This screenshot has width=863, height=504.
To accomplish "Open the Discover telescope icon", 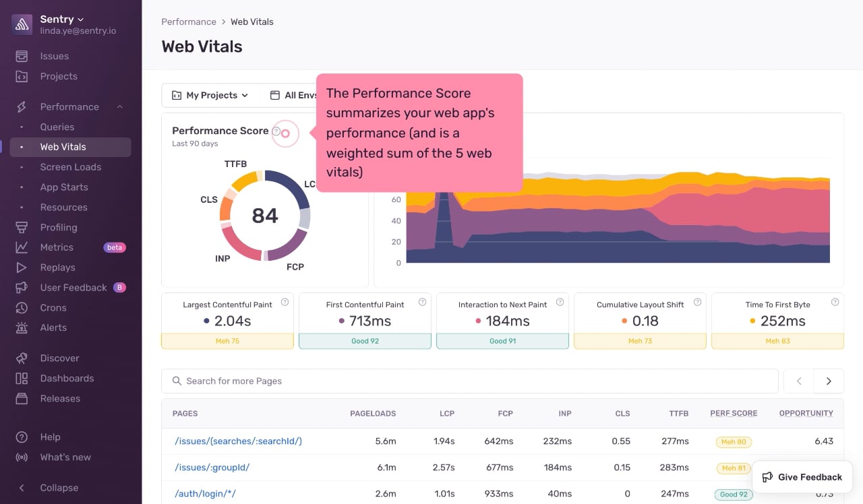I will coord(22,358).
